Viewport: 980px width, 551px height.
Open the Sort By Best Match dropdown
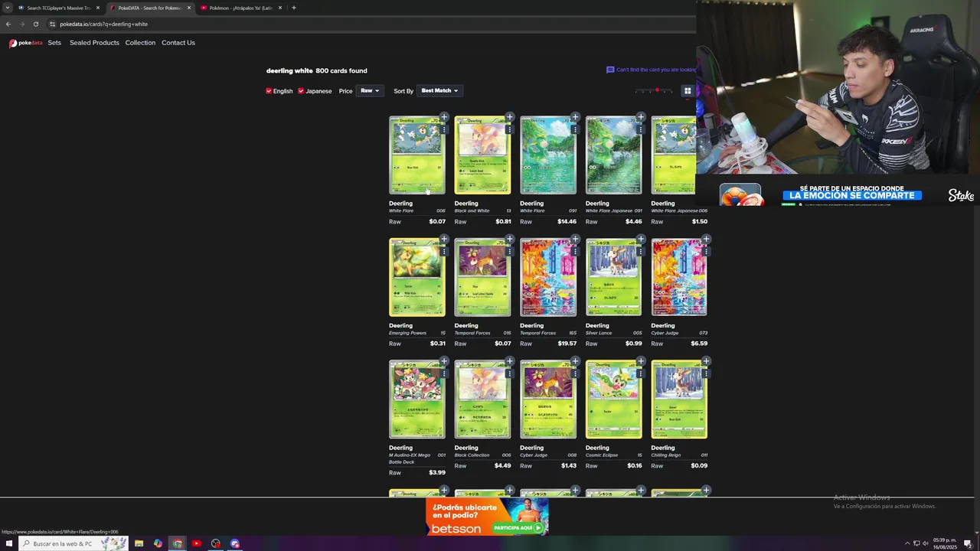point(439,91)
